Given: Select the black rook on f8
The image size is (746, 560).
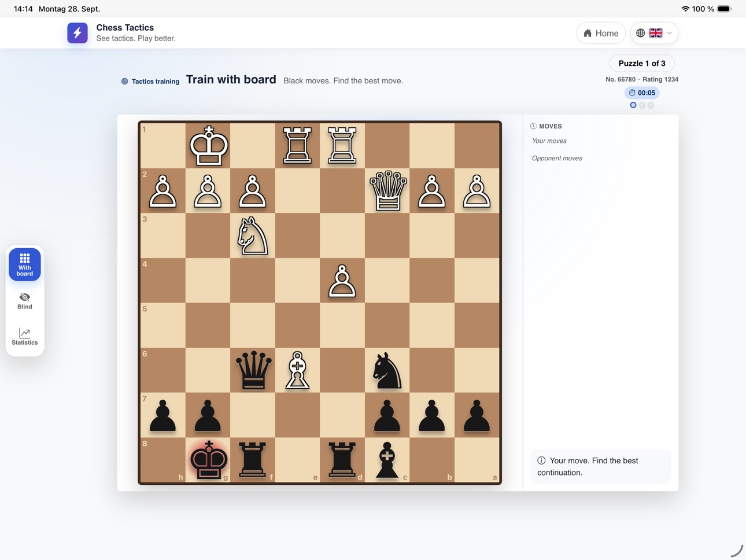Looking at the screenshot, I should [253, 460].
